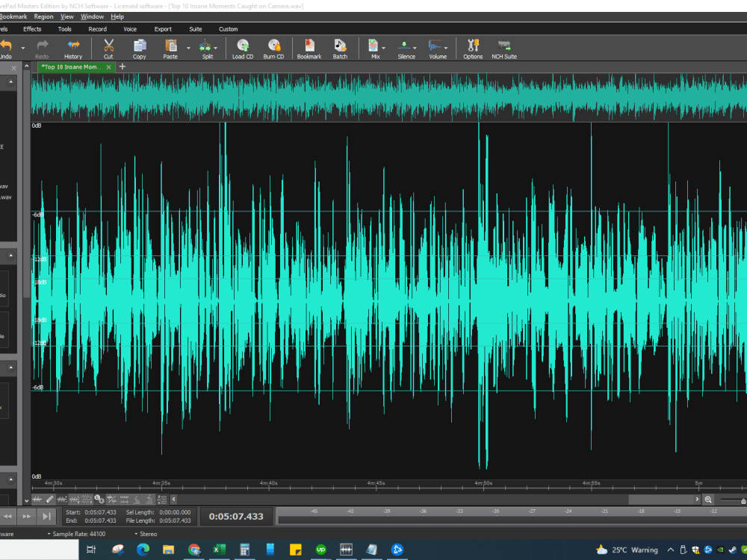Switch to the Custom tab
This screenshot has height=560, width=747.
point(228,29)
